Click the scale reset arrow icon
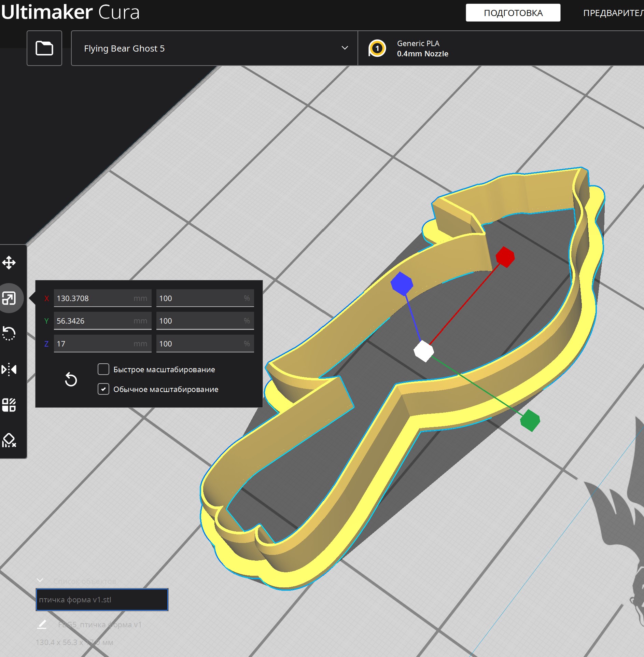 coord(71,379)
